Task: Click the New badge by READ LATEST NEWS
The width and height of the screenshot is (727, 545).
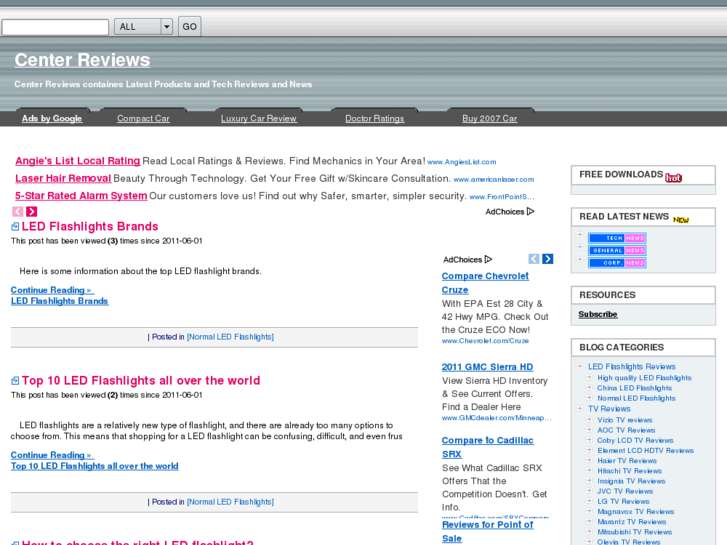Action: click(681, 220)
